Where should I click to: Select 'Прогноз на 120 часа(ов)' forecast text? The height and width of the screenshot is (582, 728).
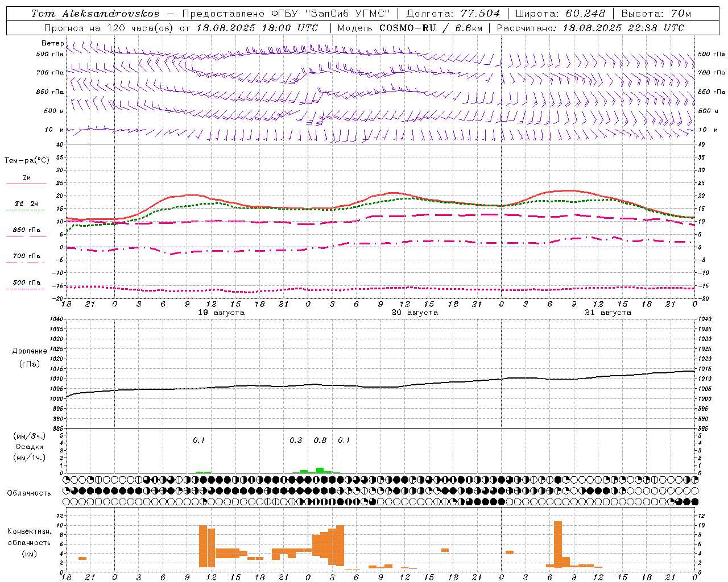[x=109, y=28]
